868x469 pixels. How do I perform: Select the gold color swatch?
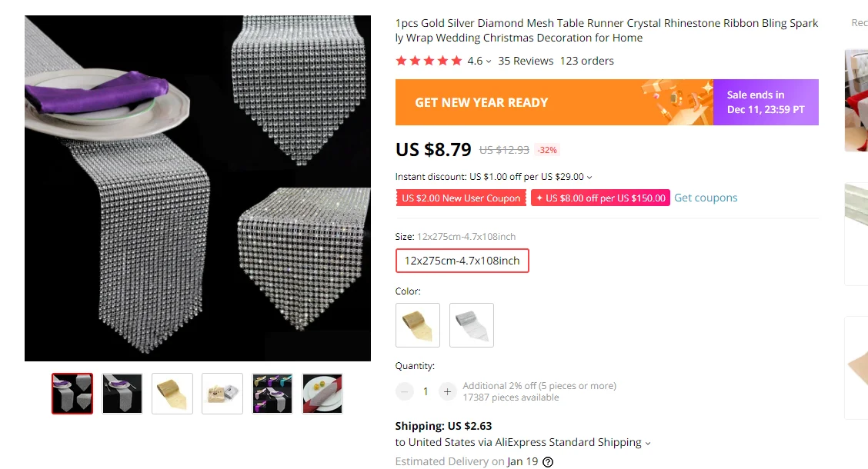[x=418, y=325]
